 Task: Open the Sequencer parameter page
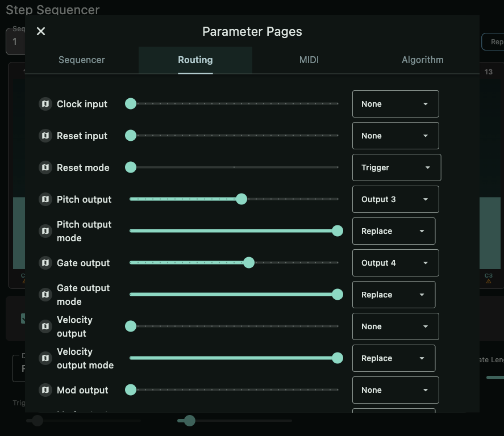tap(81, 60)
